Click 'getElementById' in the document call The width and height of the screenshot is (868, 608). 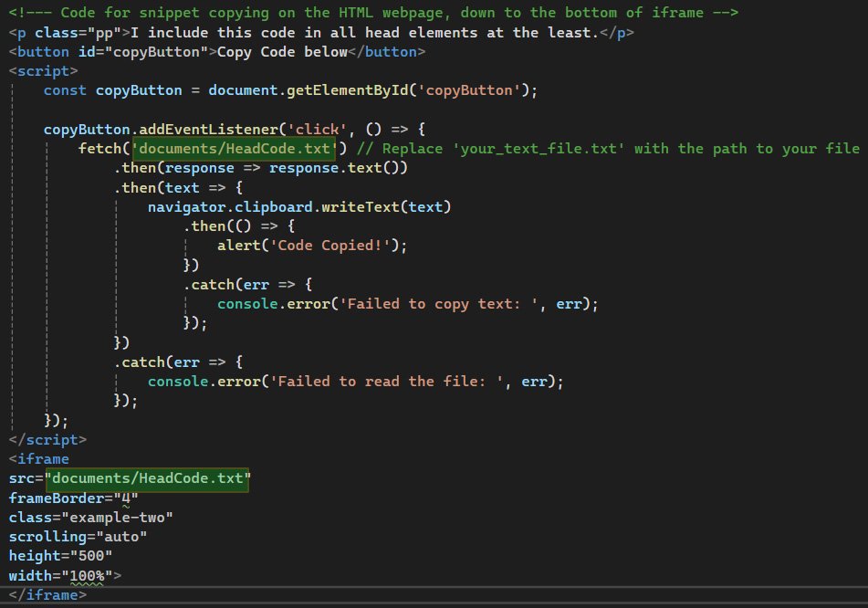(x=348, y=90)
